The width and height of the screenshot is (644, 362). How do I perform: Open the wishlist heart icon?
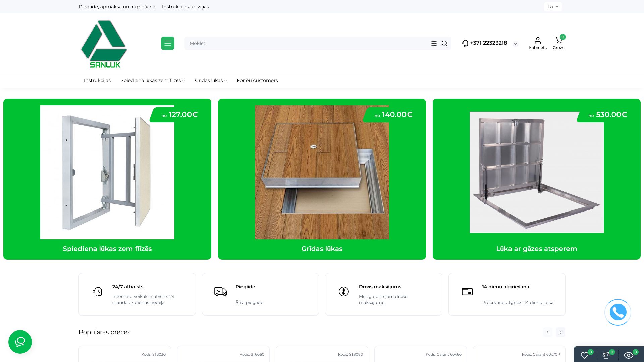tap(585, 355)
